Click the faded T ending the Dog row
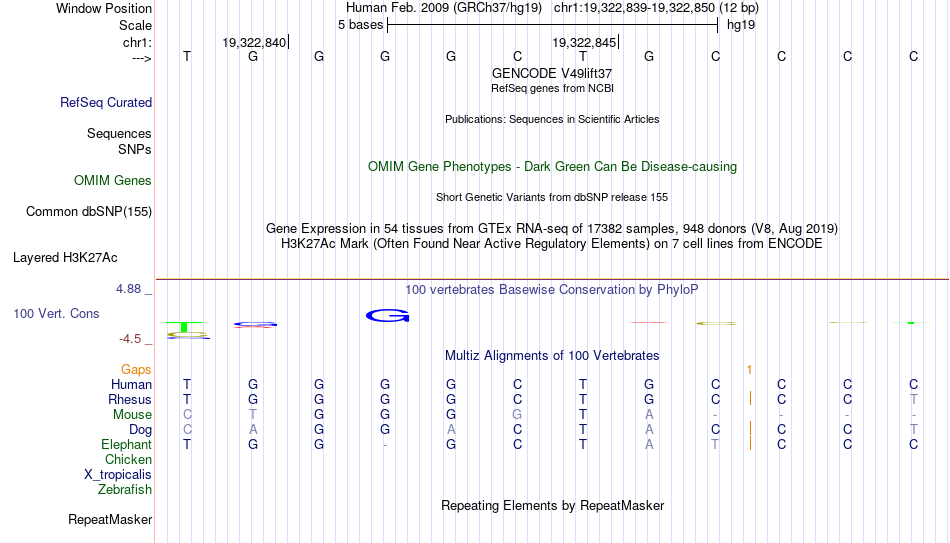 point(914,430)
